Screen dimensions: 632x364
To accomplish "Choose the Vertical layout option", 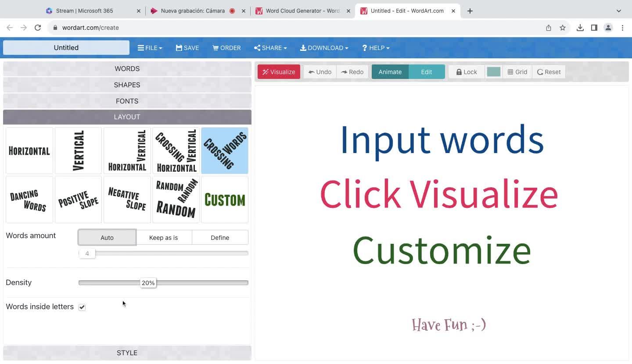I will (x=78, y=151).
